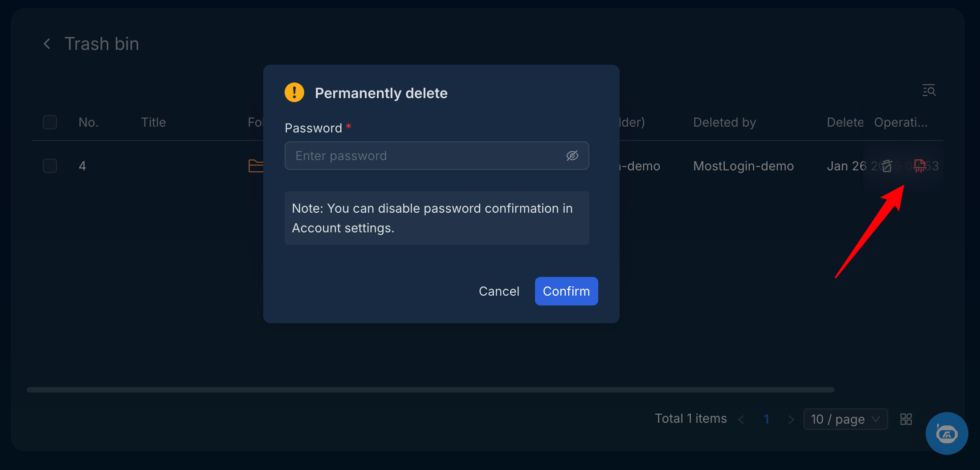This screenshot has width=980, height=470.
Task: Click the red permanently delete icon
Action: [x=919, y=166]
